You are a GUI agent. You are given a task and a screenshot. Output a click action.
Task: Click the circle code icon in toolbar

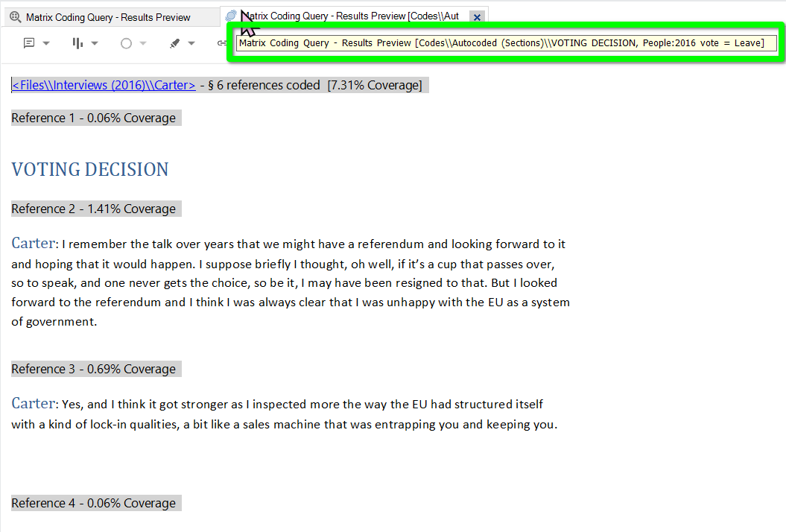click(x=126, y=43)
